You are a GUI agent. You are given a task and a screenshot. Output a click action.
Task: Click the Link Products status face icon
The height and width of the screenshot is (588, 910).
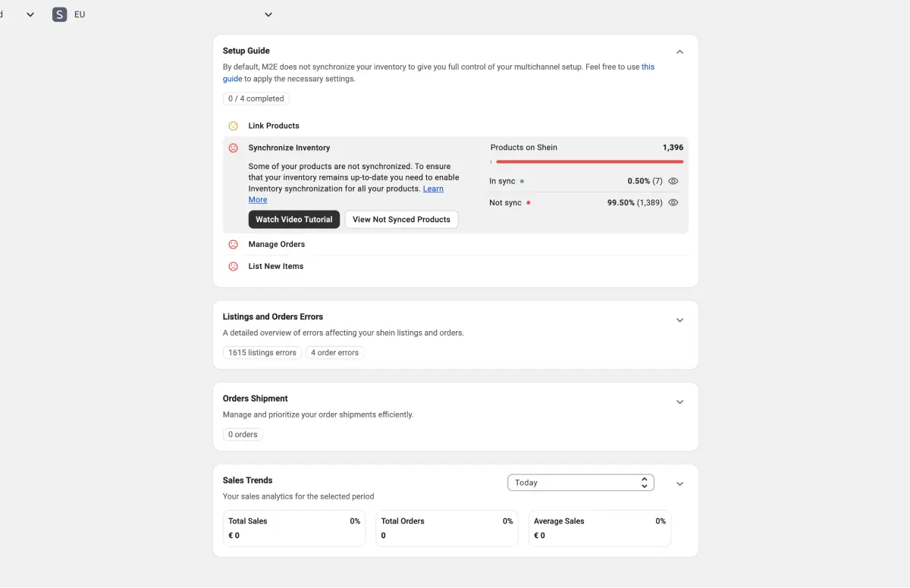234,126
